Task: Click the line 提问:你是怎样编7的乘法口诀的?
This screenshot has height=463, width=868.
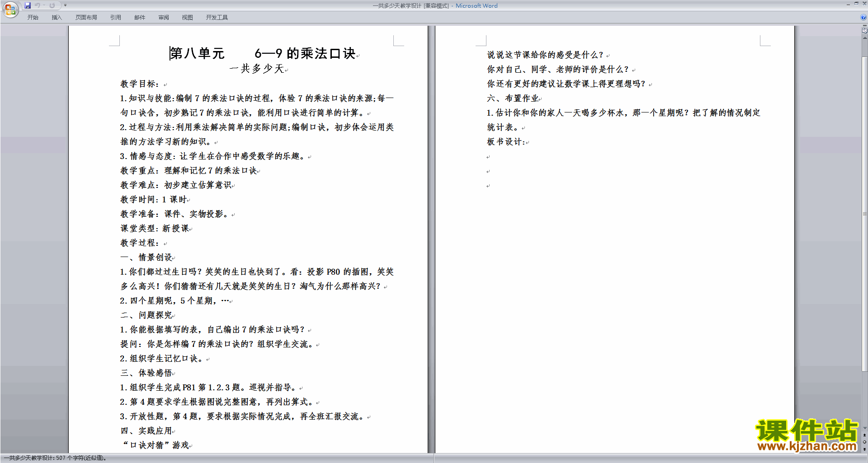Action: click(217, 344)
